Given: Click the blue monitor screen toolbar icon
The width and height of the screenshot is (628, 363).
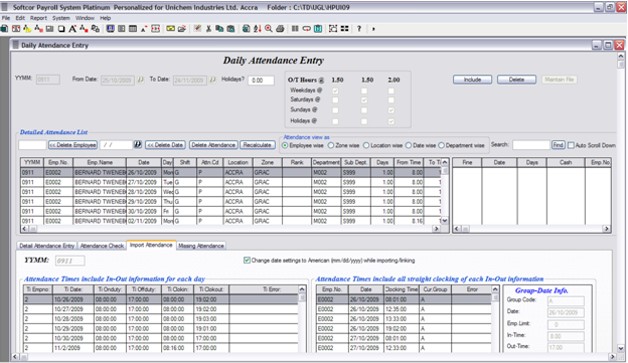Looking at the screenshot, I should click(x=110, y=28).
